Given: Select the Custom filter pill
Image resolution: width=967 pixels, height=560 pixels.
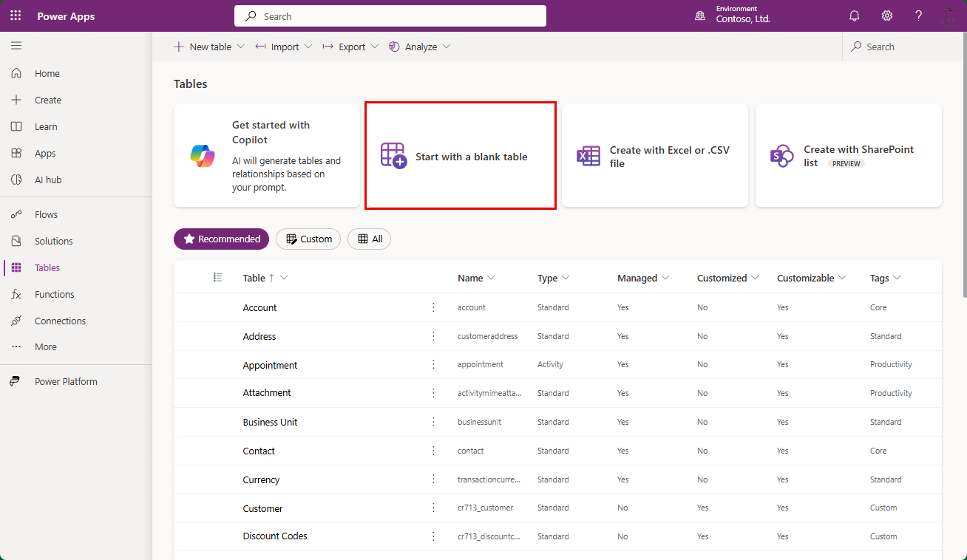Looking at the screenshot, I should [308, 239].
